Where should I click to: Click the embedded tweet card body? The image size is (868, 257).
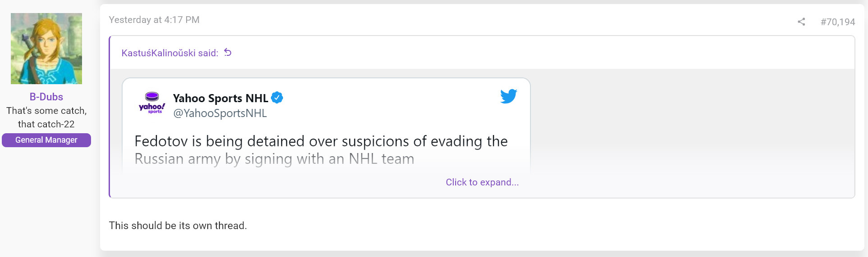[x=326, y=126]
